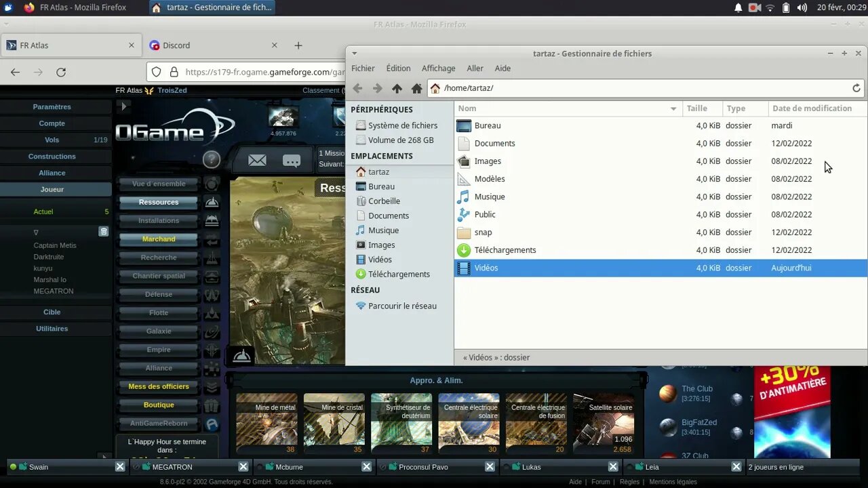Open Empire in OGame menu
The width and height of the screenshot is (868, 488).
159,350
